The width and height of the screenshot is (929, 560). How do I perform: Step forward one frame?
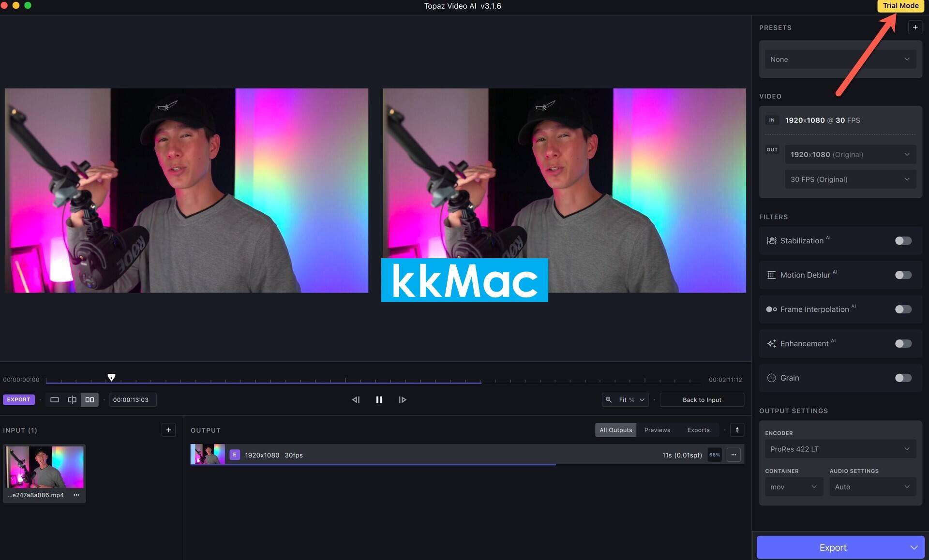(403, 400)
